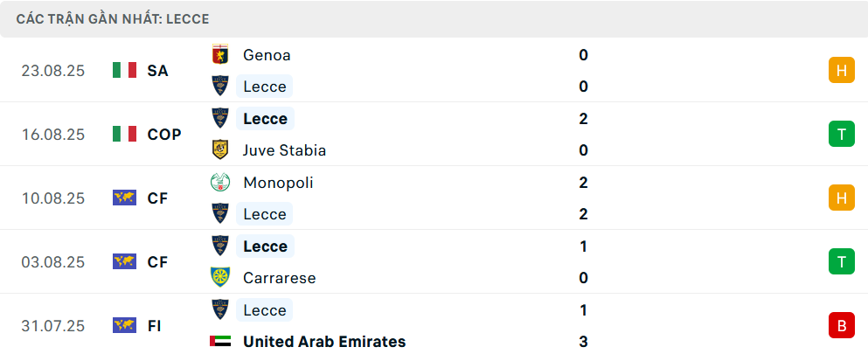Click world flag icon beside FI
Image resolution: width=868 pixels, height=354 pixels.
pos(125,326)
